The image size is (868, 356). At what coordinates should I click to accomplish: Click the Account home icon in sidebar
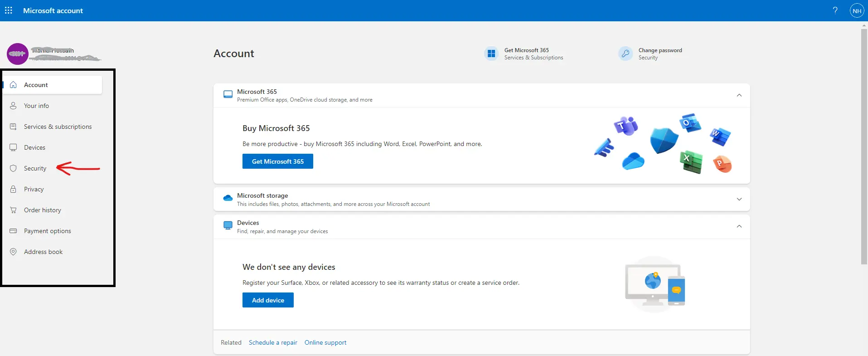(13, 85)
